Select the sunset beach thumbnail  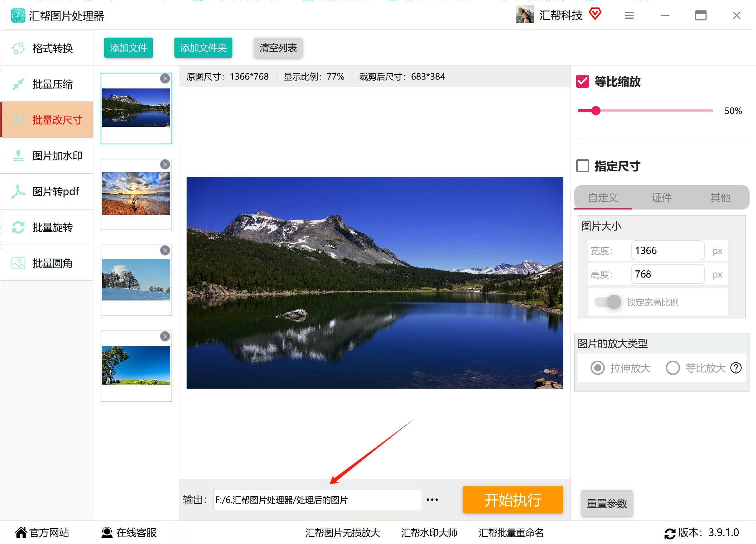(136, 194)
